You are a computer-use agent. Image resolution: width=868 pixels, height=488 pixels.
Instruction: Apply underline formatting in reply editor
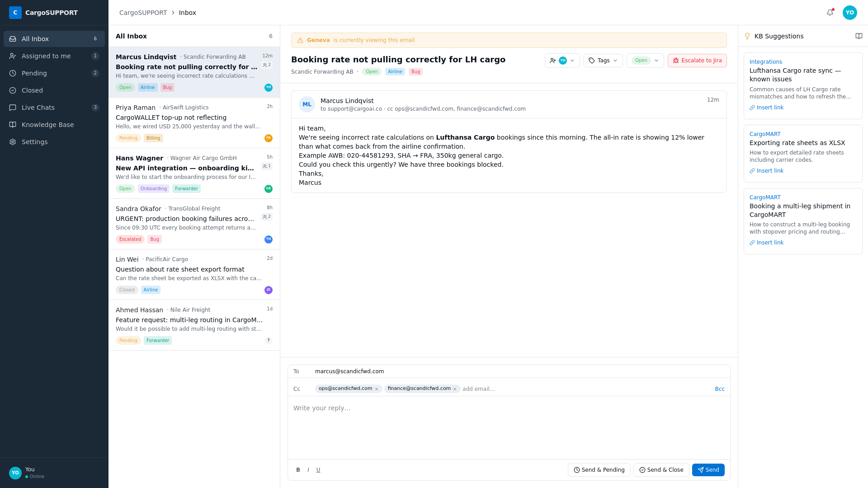[x=318, y=470]
